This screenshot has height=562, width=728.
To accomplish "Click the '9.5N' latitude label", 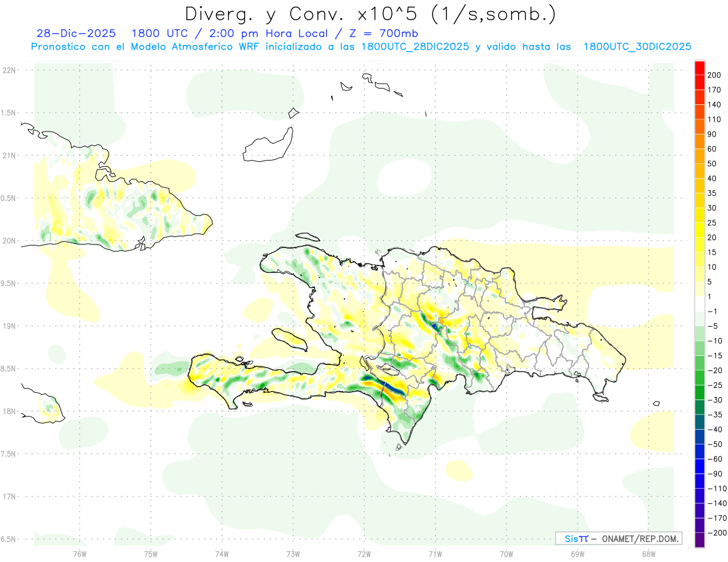I will pyautogui.click(x=8, y=284).
